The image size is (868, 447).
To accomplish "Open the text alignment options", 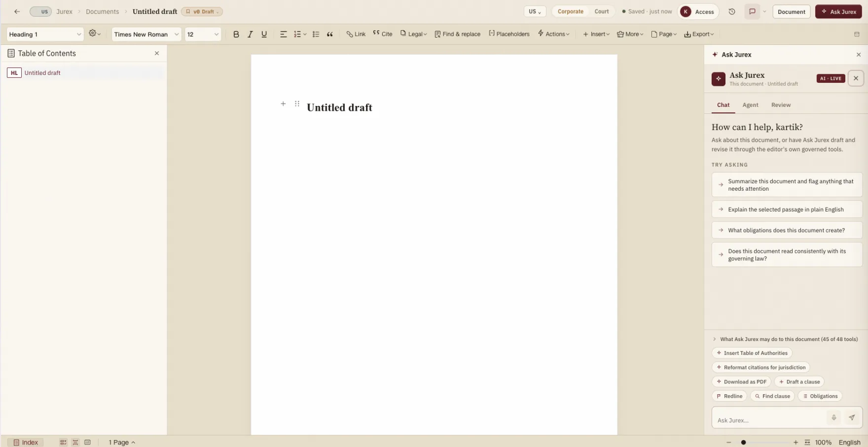I will pos(283,34).
